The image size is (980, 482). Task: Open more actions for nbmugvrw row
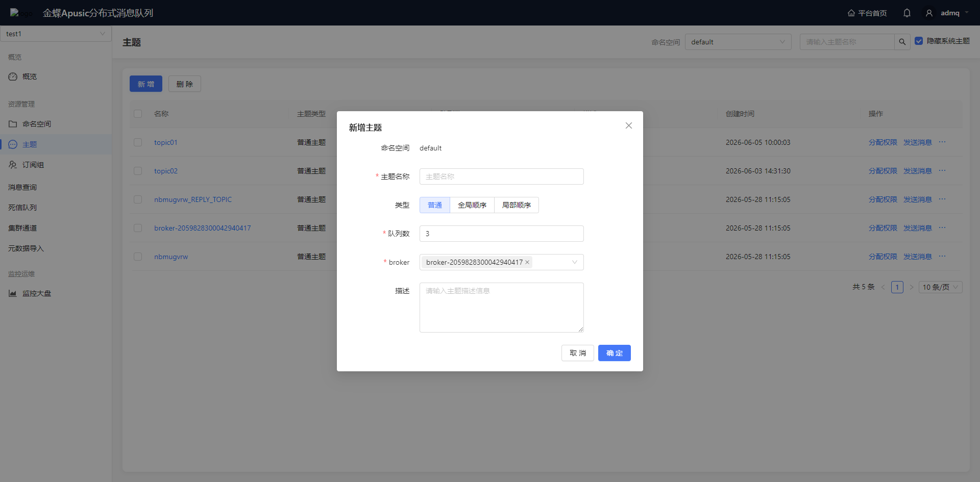point(942,257)
